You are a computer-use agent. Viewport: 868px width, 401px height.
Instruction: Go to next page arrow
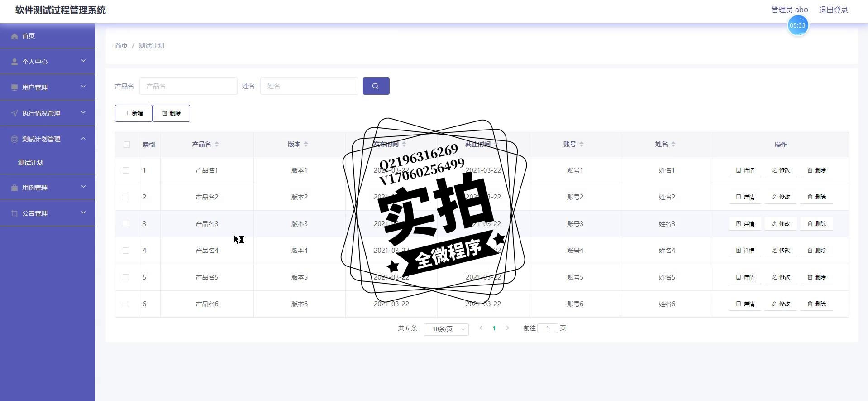pyautogui.click(x=507, y=328)
